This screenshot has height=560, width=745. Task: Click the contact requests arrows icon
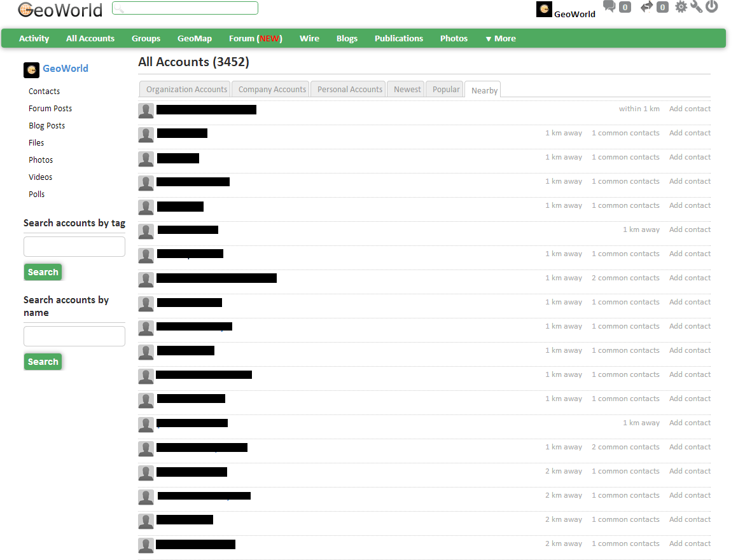pos(647,7)
